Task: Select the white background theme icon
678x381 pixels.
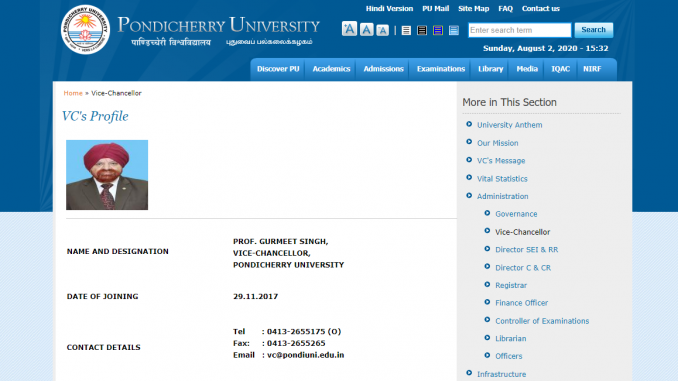Action: [406, 30]
